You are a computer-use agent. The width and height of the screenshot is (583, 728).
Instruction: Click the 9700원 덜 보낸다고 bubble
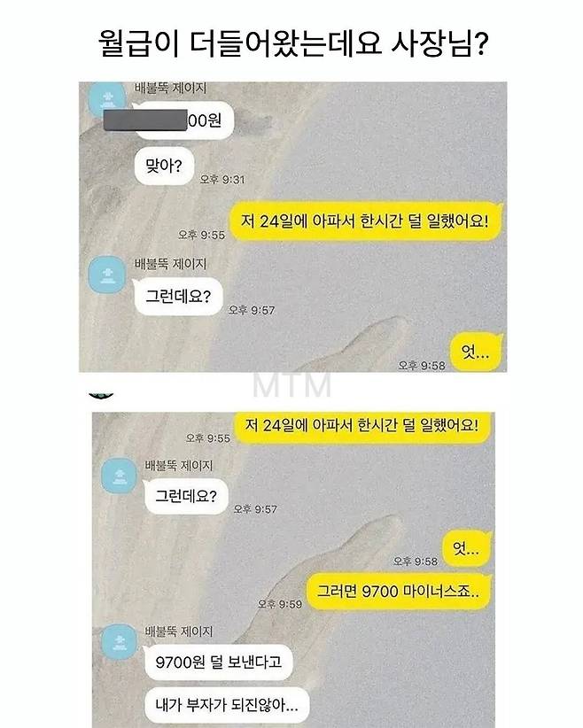[218, 662]
